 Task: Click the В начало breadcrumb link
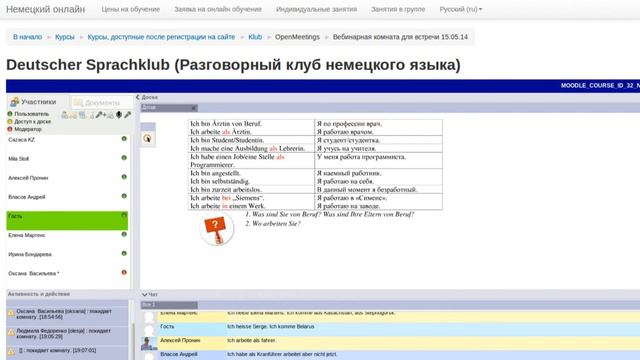[27, 37]
